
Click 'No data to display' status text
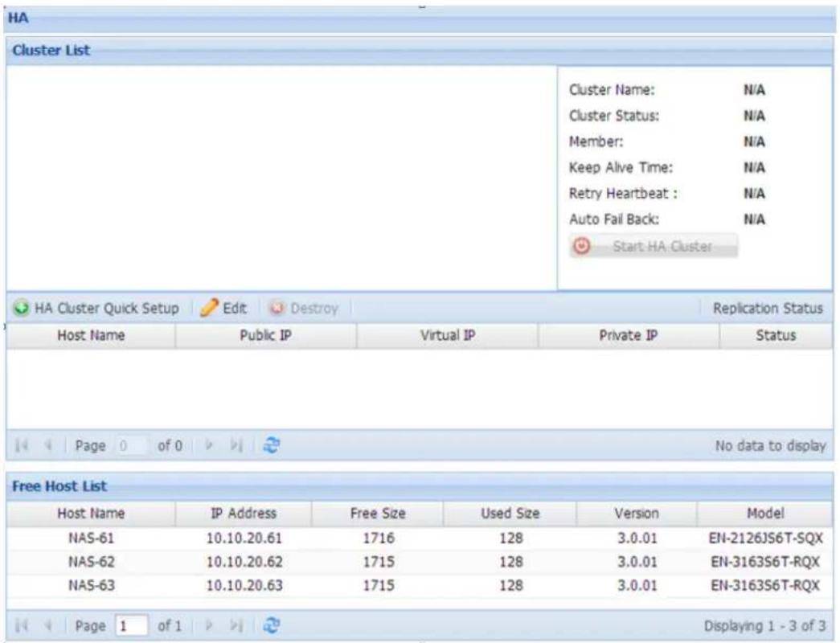(770, 446)
